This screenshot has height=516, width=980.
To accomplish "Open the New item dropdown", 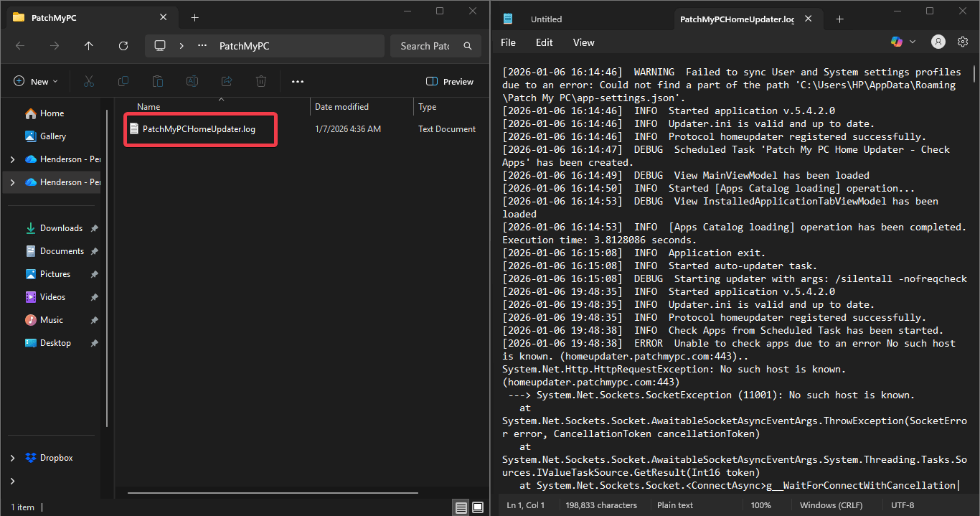I will click(36, 81).
